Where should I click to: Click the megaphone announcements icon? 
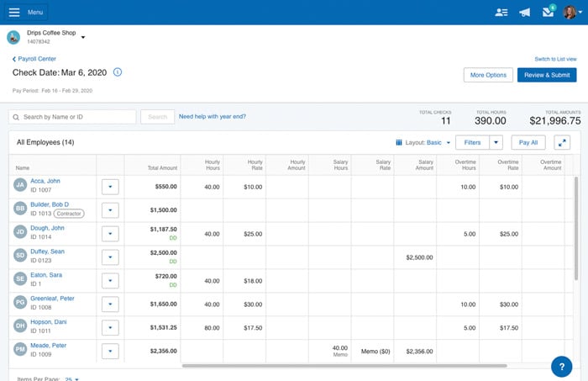pyautogui.click(x=525, y=13)
